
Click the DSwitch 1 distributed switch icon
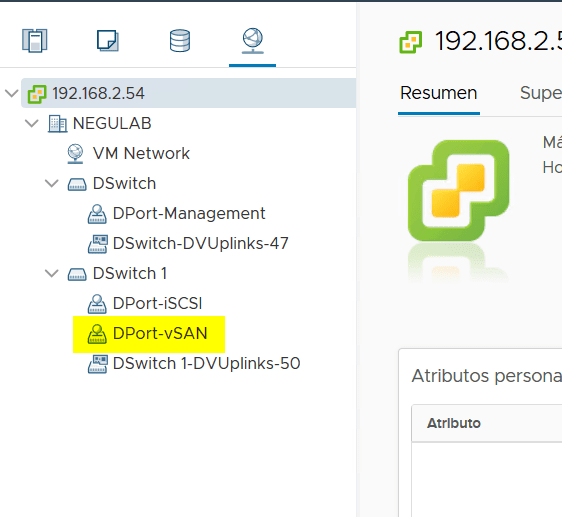tap(77, 274)
